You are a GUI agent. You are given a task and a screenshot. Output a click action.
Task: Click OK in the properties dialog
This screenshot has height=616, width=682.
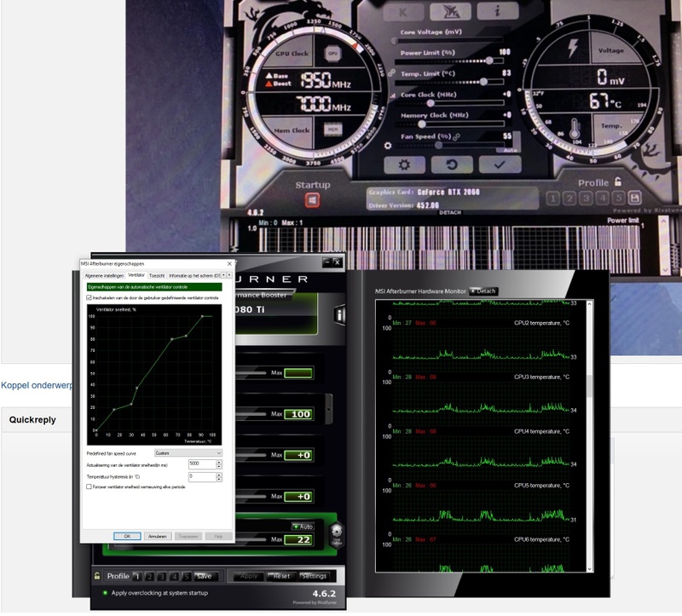click(x=127, y=536)
